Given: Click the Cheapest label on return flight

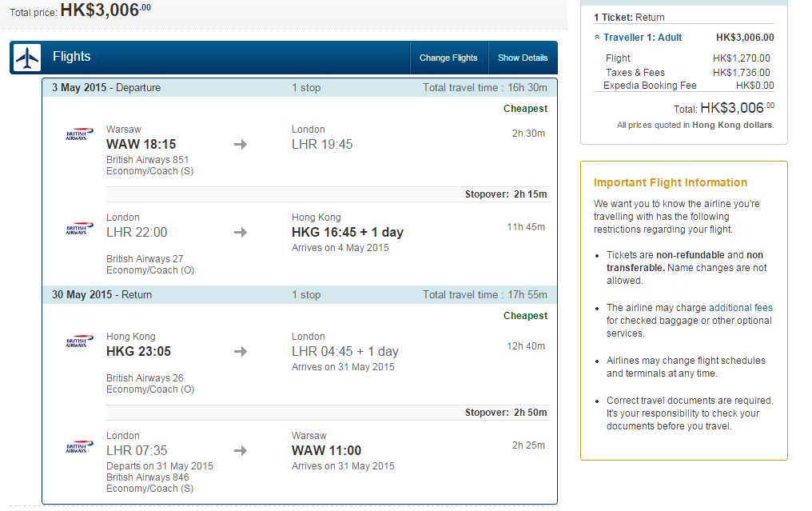Looking at the screenshot, I should [x=525, y=316].
